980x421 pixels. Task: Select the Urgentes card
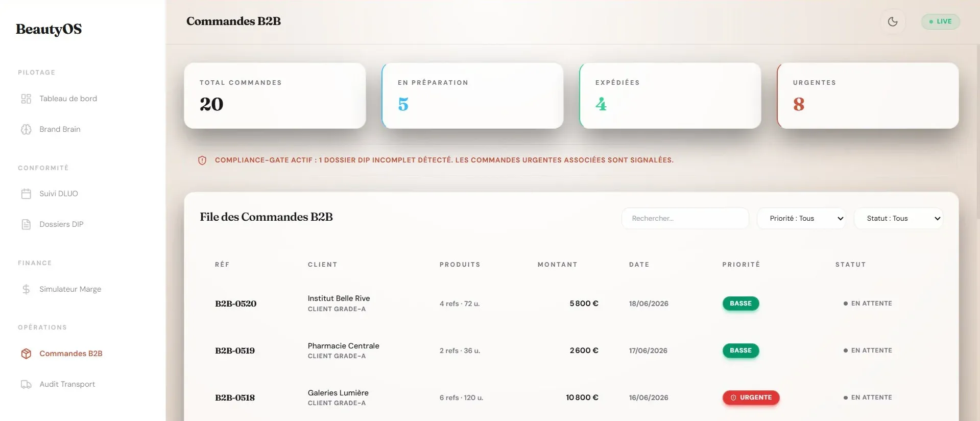(868, 96)
